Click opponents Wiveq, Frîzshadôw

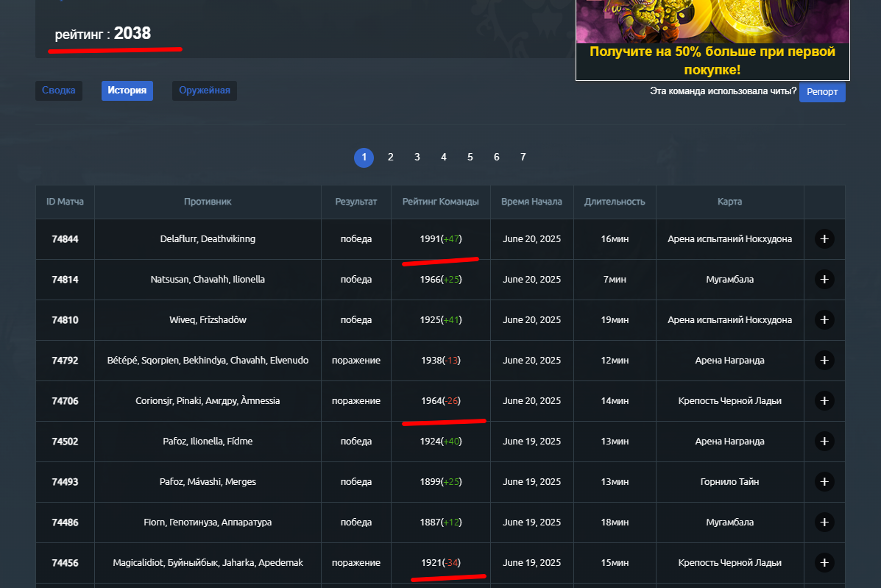208,319
